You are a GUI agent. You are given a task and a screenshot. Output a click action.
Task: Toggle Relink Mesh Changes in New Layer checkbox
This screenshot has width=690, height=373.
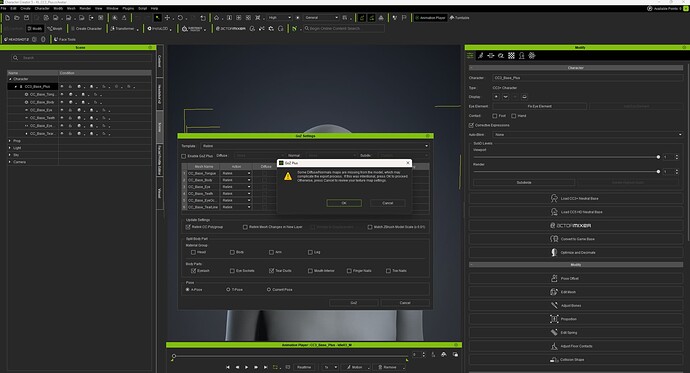245,227
